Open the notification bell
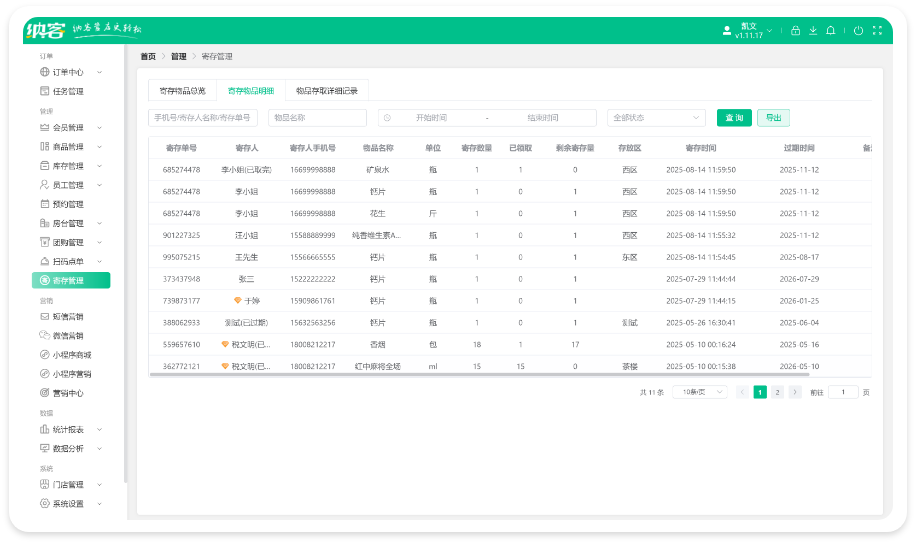The image size is (916, 544). pyautogui.click(x=830, y=31)
